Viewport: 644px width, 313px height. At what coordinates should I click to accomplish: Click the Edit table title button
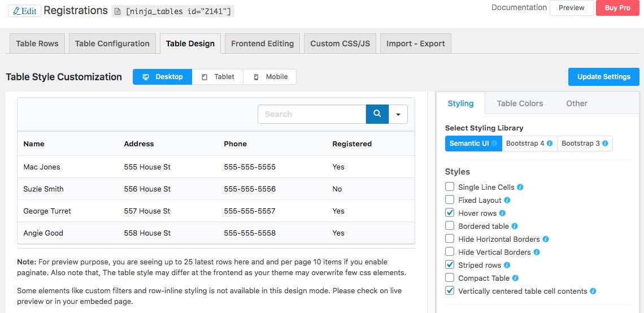point(25,11)
